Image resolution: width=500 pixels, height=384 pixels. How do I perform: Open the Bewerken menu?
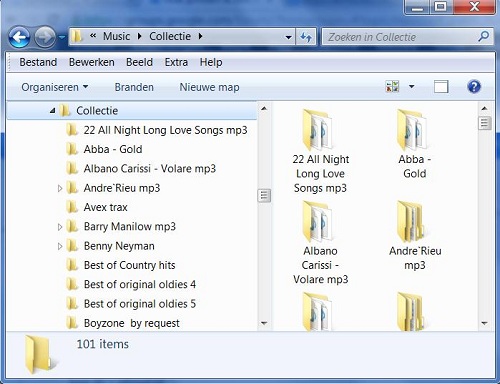[92, 62]
